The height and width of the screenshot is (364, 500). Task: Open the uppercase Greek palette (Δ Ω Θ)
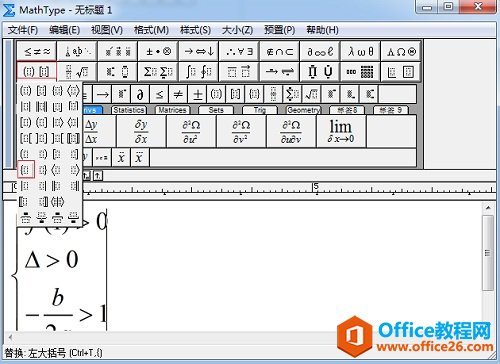[401, 52]
